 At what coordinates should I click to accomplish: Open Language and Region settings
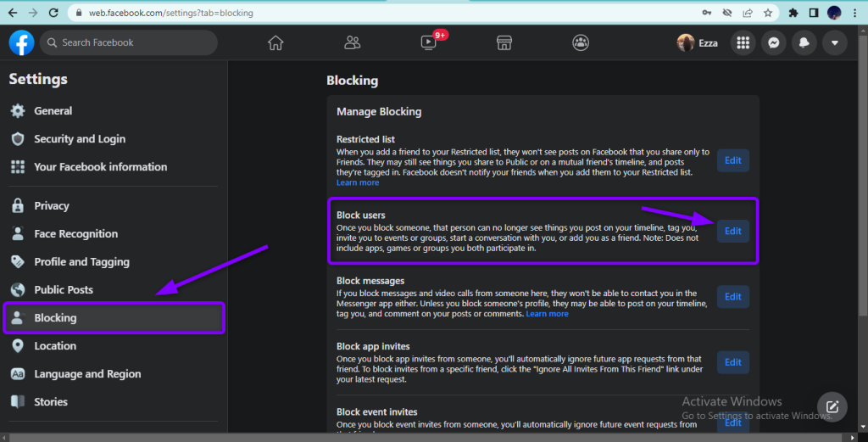point(114,374)
